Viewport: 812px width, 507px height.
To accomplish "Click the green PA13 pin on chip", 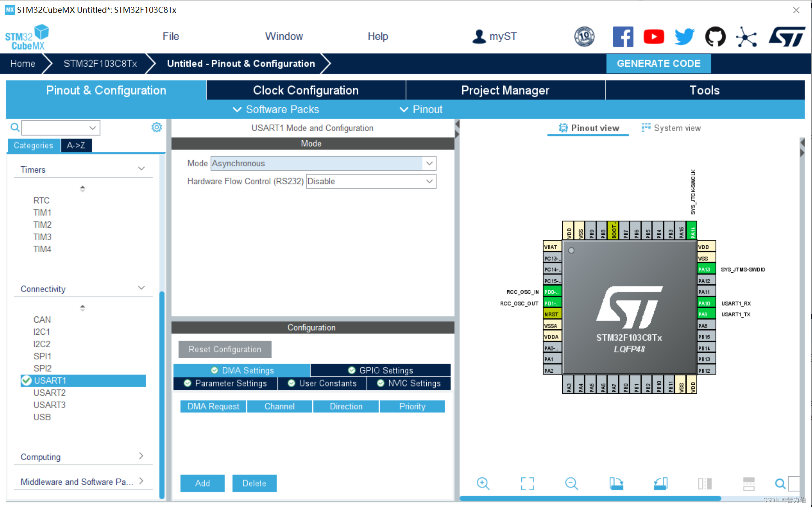I will pyautogui.click(x=706, y=269).
